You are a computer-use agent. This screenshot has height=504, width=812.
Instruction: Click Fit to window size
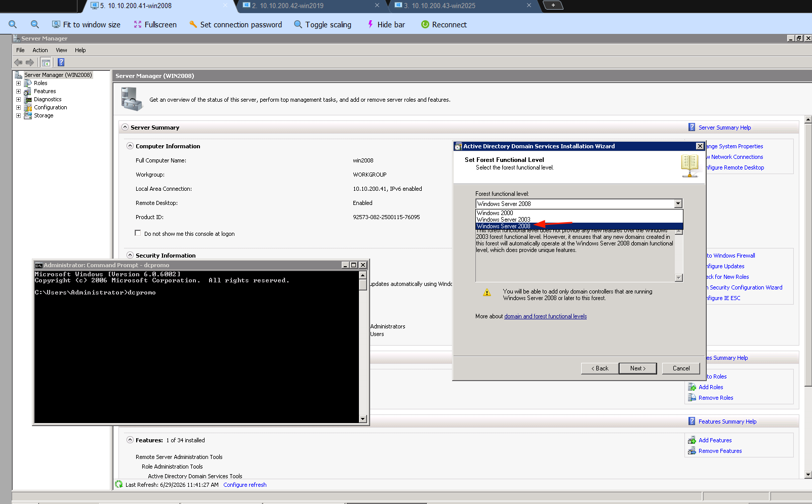86,24
